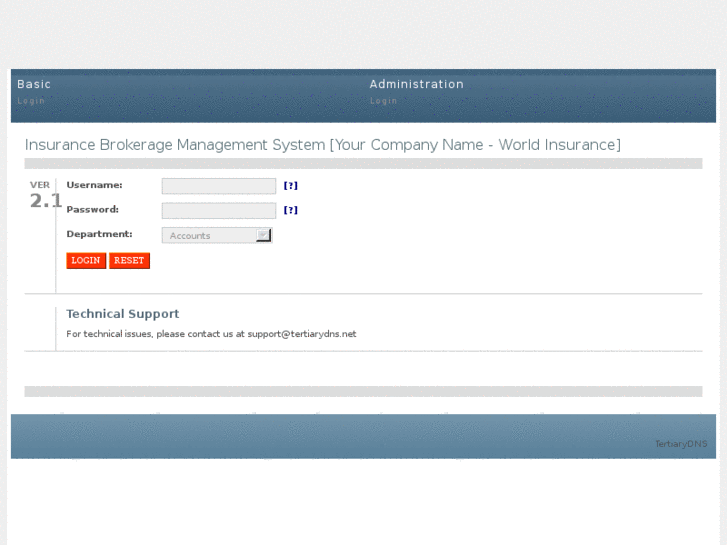Click the Password input field
Image resolution: width=727 pixels, height=545 pixels.
click(219, 211)
